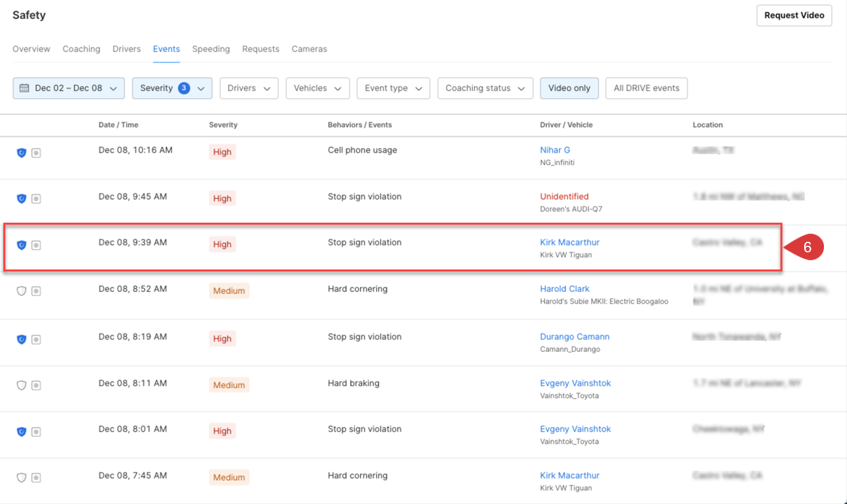This screenshot has height=504, width=847.
Task: Open the Speeding tab
Action: point(211,49)
